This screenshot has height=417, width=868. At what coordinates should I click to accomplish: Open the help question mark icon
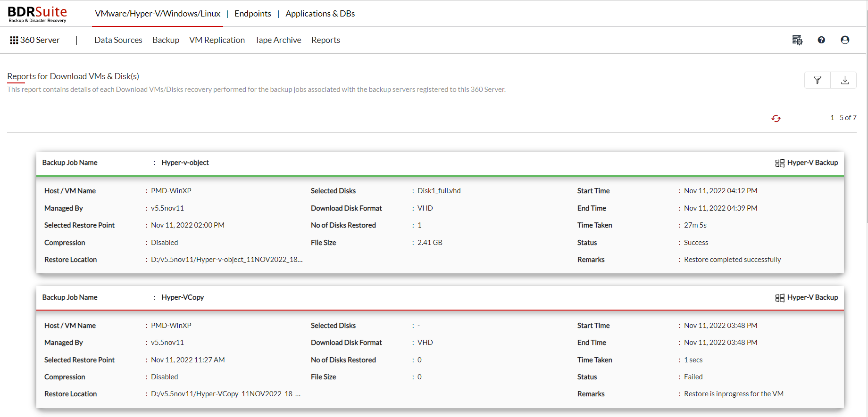coord(821,40)
